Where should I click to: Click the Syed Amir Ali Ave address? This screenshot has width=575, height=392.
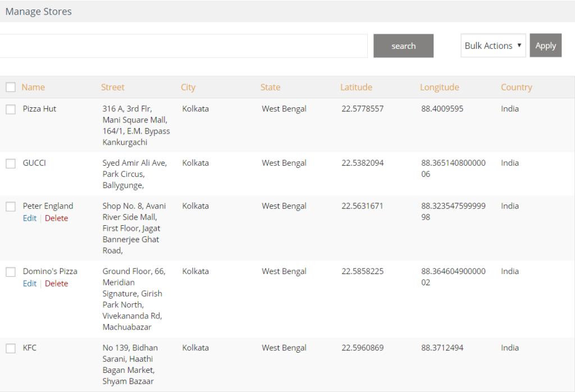[135, 174]
